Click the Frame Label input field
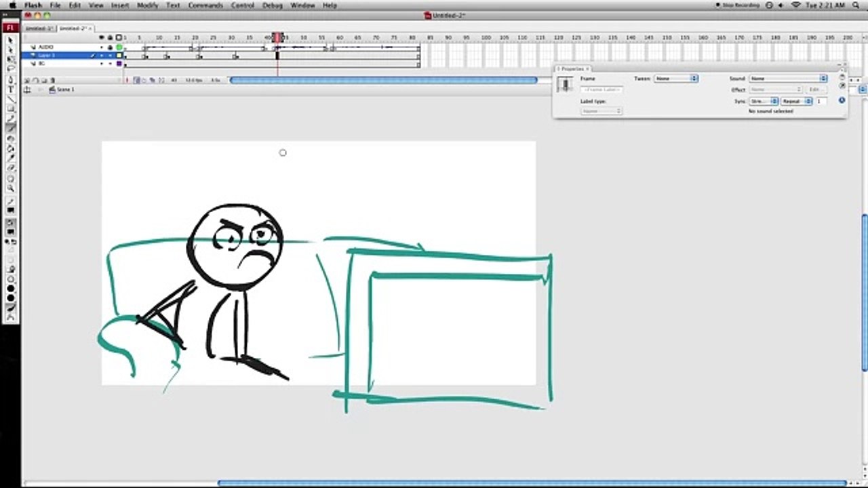The width and height of the screenshot is (868, 488). tap(601, 89)
